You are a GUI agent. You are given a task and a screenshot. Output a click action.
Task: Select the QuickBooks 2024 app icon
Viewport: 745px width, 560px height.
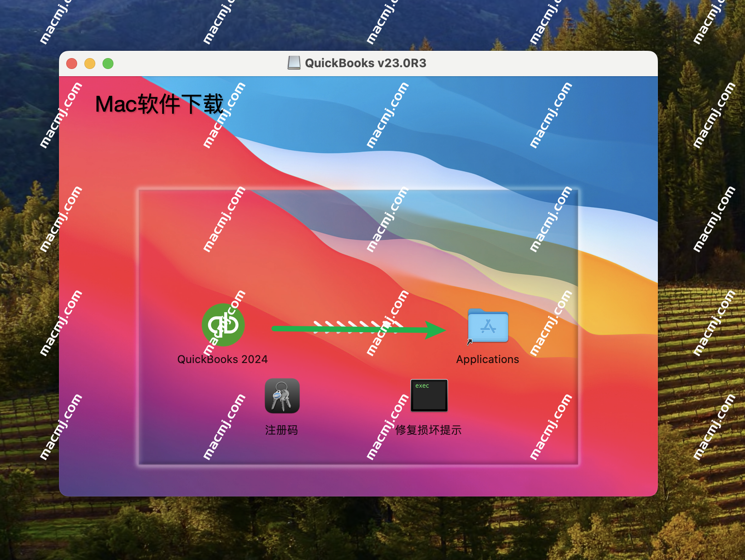pos(223,325)
